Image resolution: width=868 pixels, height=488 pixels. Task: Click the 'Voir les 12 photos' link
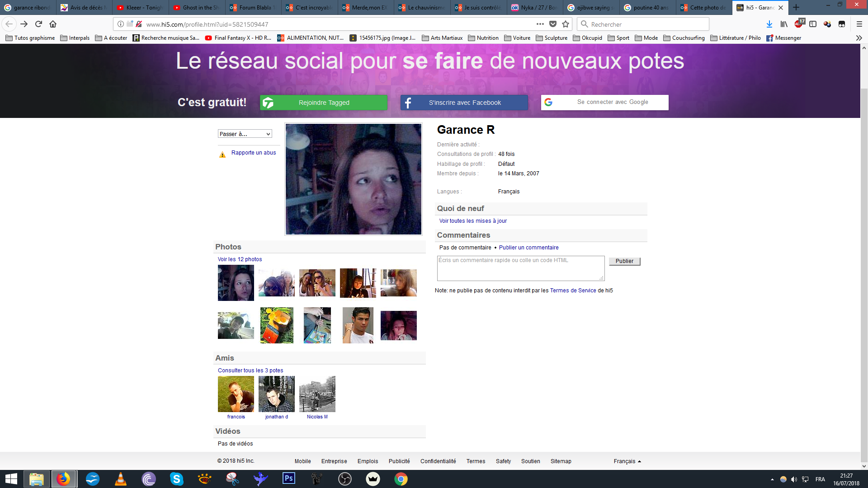(x=240, y=259)
